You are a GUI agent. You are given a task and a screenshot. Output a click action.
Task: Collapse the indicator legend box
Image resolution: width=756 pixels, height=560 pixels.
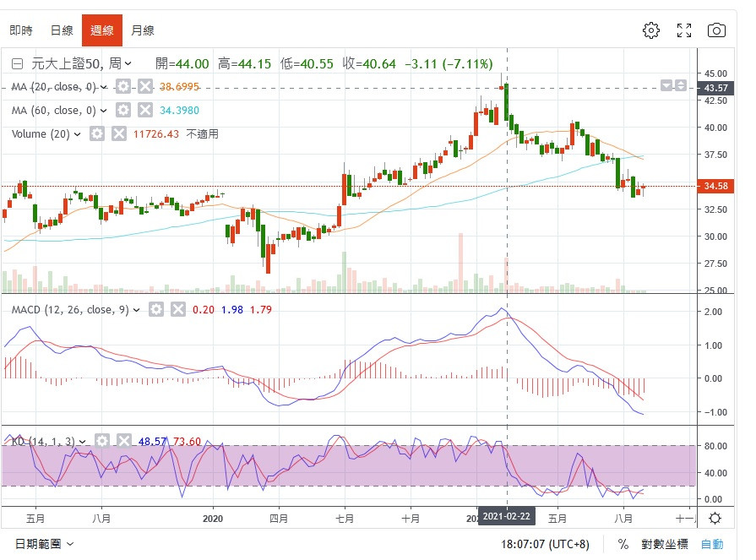[17, 63]
